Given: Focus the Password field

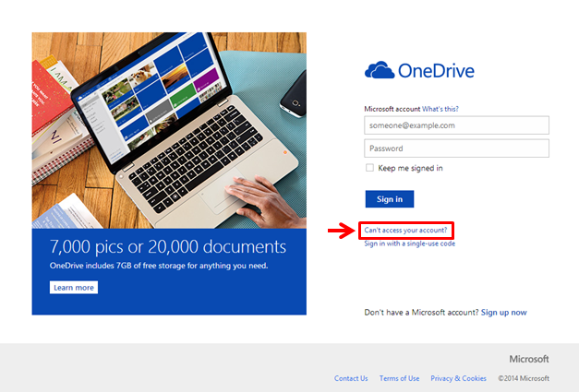Looking at the screenshot, I should (456, 148).
